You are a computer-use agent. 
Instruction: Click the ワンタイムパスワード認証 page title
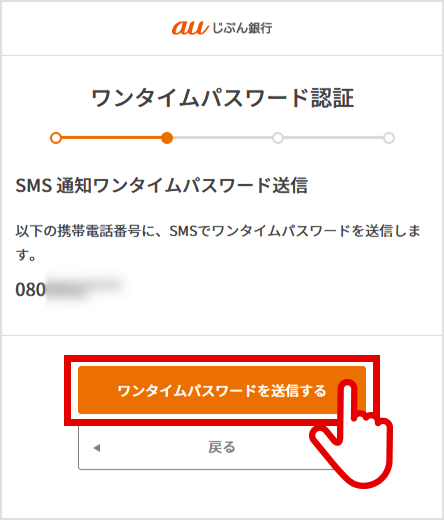[x=222, y=98]
